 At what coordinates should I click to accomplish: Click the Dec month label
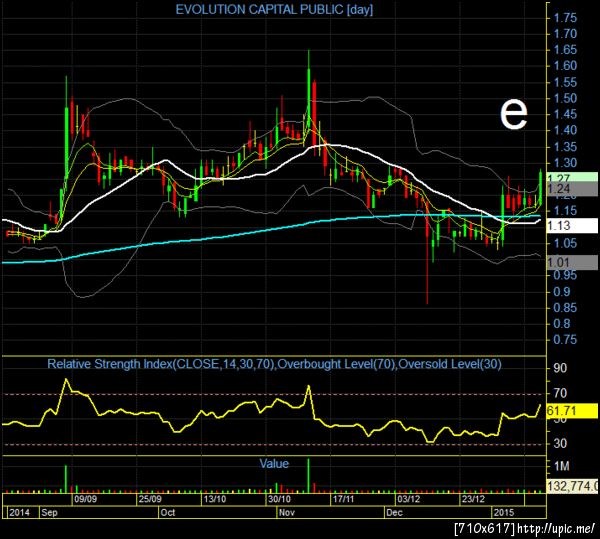(394, 513)
